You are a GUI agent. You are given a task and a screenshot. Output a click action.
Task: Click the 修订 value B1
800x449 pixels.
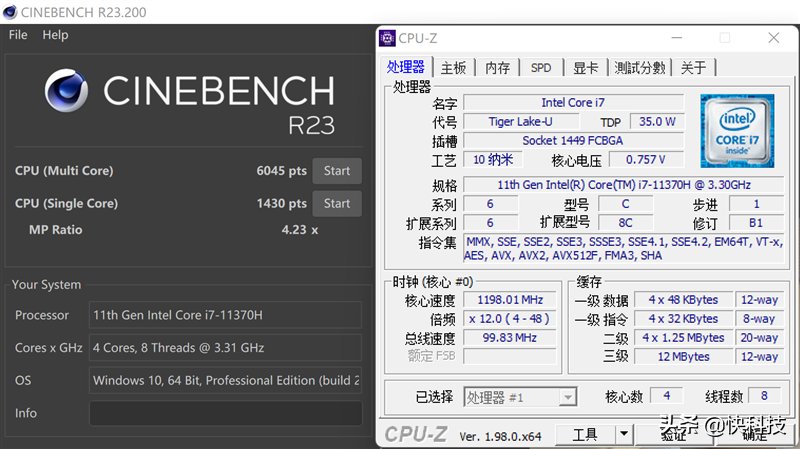coord(756,223)
